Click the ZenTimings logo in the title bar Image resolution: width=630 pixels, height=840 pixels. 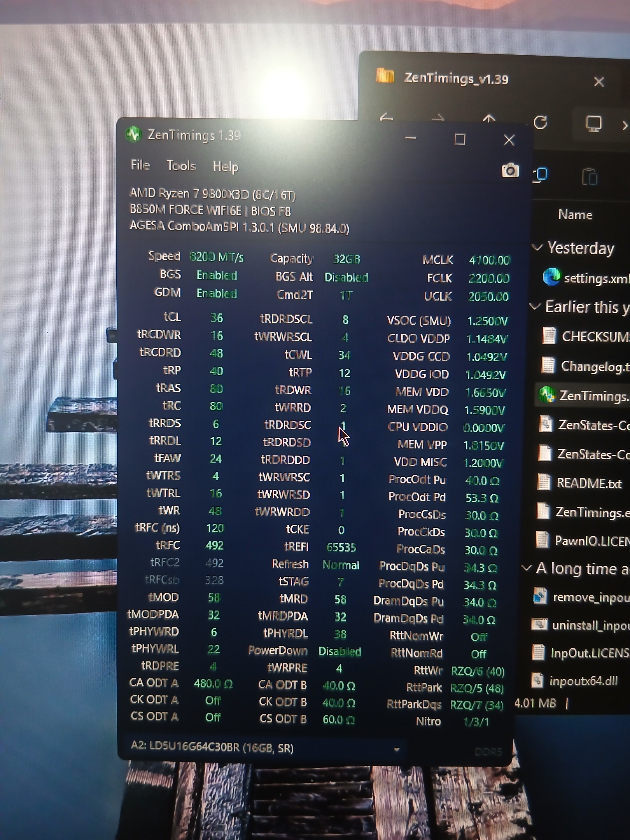(133, 134)
